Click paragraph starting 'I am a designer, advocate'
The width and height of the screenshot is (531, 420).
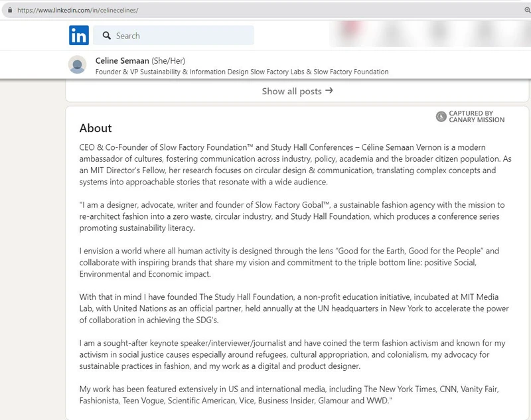[292, 216]
